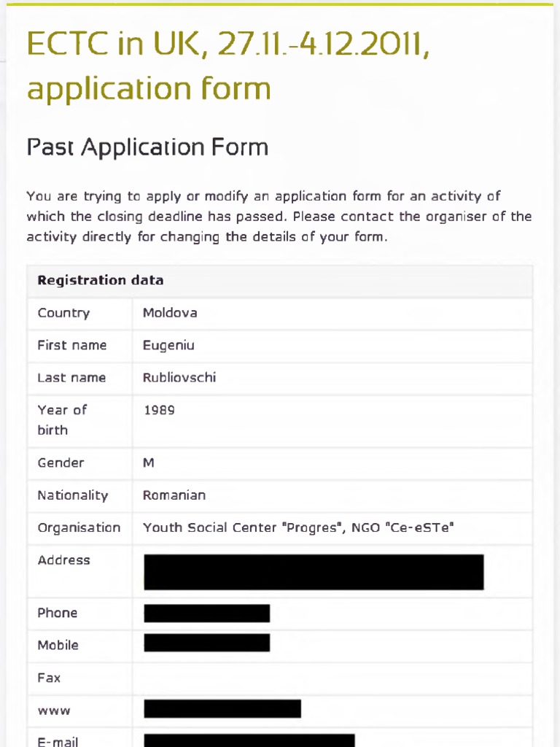Select the Registration data table header

[x=101, y=280]
